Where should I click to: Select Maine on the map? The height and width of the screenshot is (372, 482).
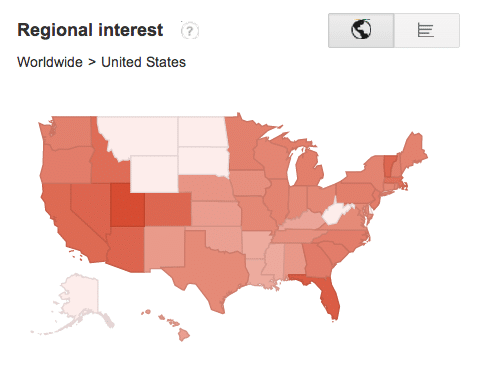[413, 150]
